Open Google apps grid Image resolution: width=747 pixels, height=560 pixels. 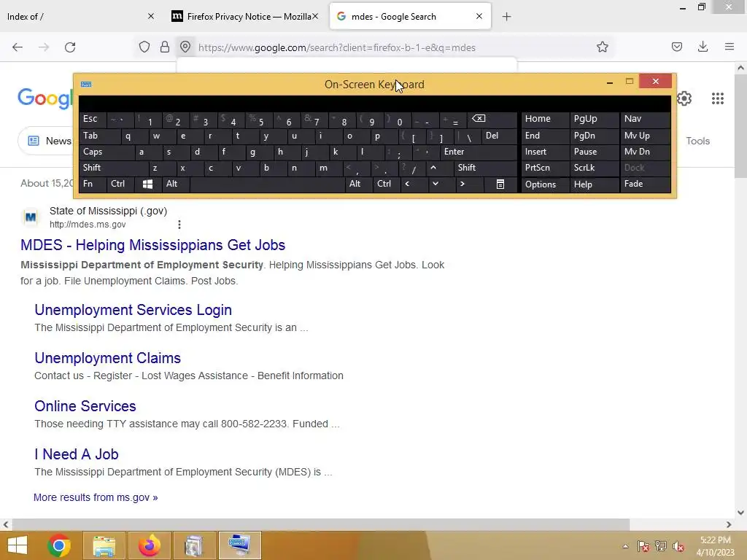click(718, 98)
